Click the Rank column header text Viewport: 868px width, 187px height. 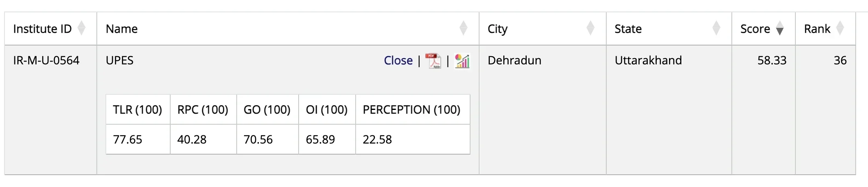(817, 29)
